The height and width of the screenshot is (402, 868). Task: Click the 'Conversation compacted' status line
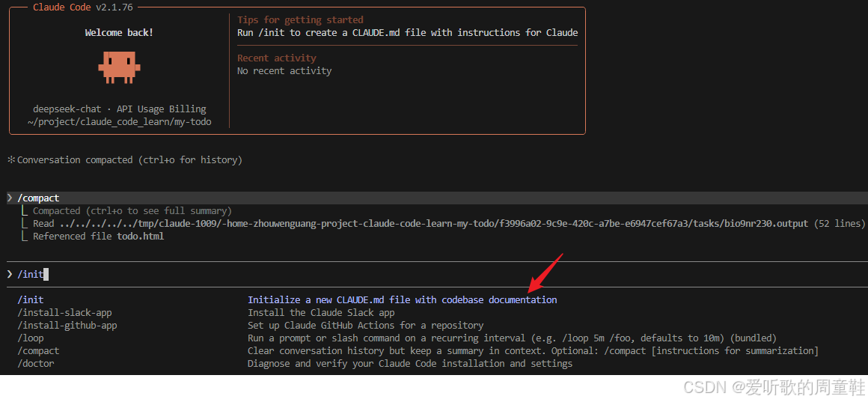(x=124, y=160)
